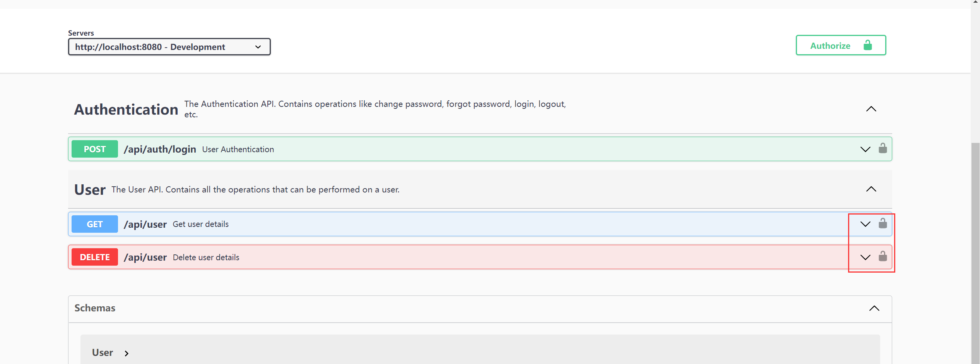Click the blue GET method badge
The image size is (980, 364).
(x=95, y=224)
